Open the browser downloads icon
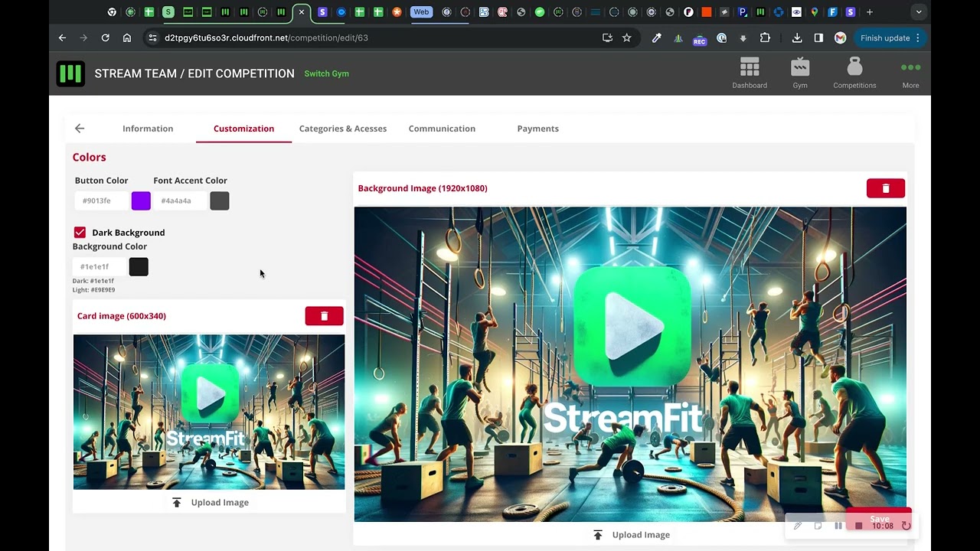The image size is (980, 551). coord(797,37)
